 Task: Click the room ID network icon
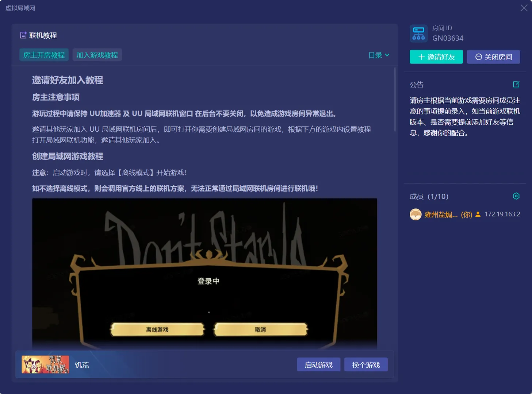[418, 34]
